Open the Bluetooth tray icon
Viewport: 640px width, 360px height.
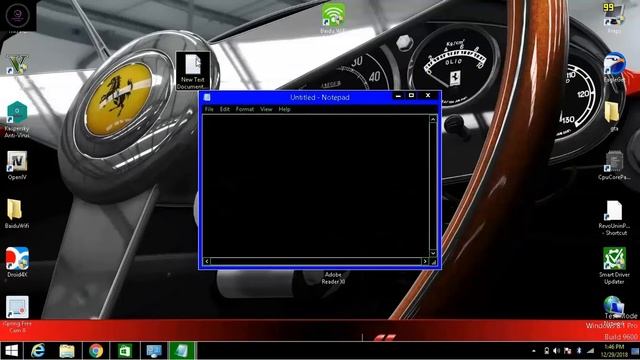click(x=579, y=351)
